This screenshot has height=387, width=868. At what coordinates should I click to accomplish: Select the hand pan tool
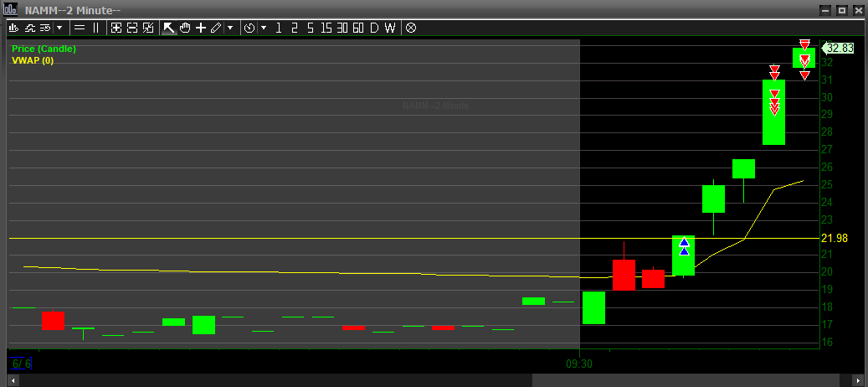tap(185, 28)
